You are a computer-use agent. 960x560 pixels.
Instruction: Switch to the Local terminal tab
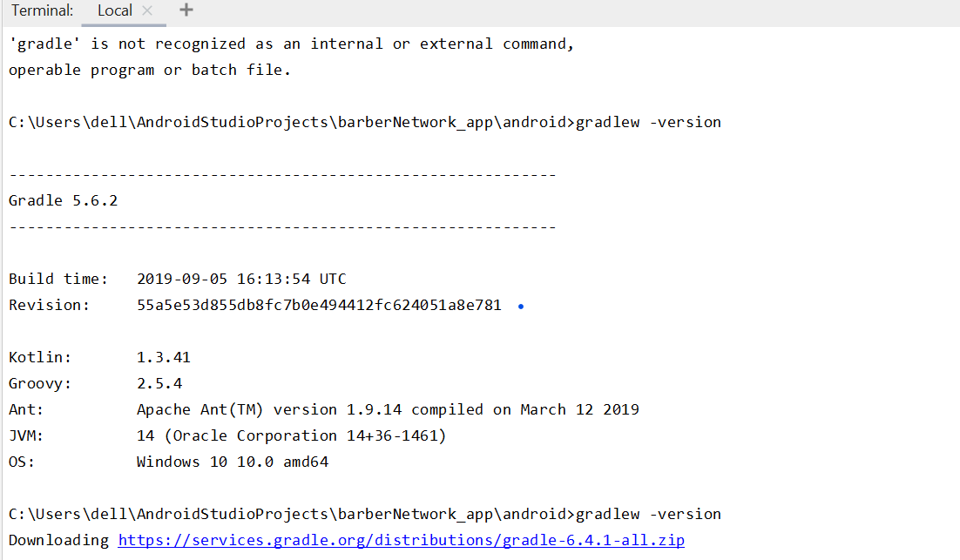pyautogui.click(x=113, y=11)
